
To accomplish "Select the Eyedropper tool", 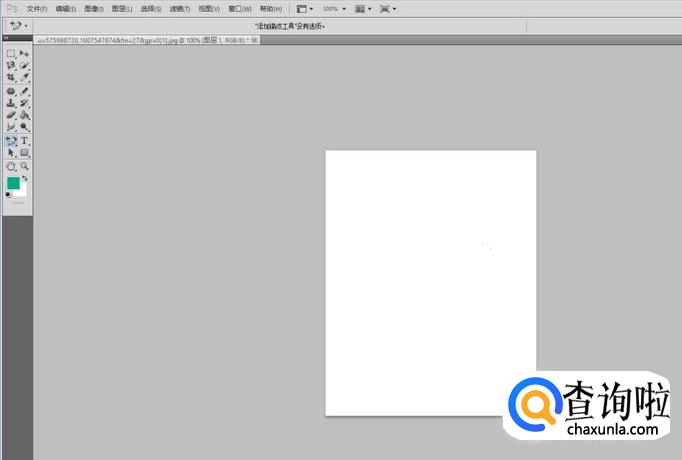I will [x=24, y=78].
